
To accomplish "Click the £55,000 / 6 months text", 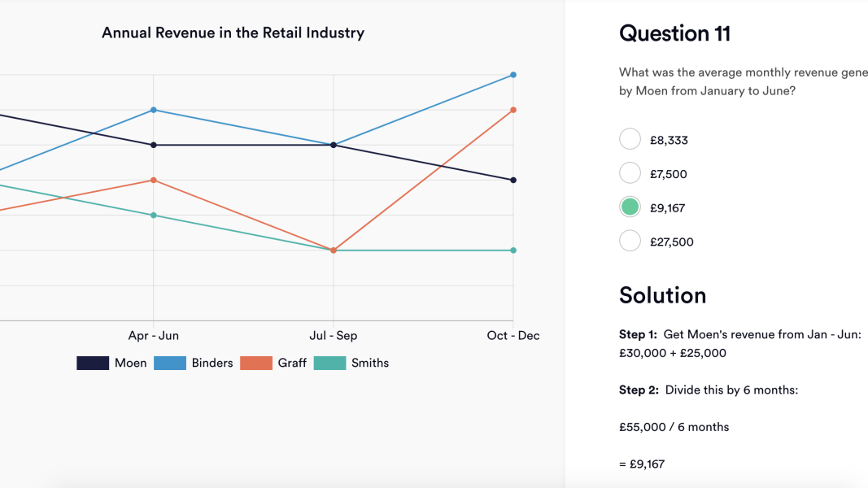I will (674, 427).
